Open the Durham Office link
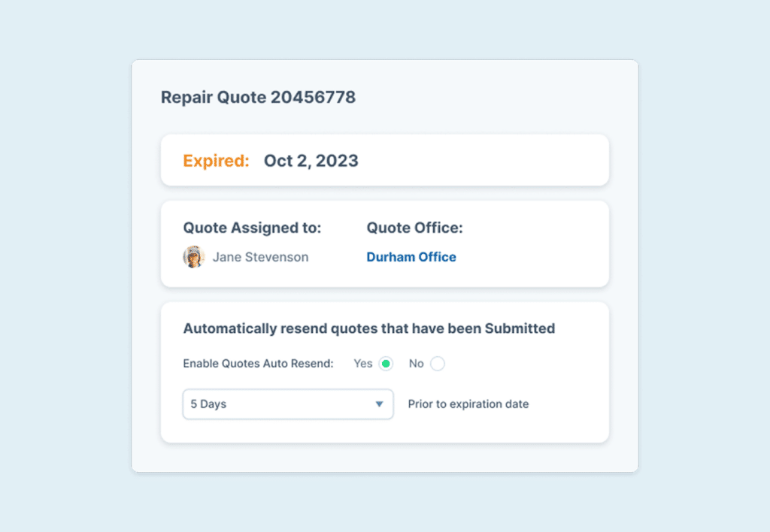The height and width of the screenshot is (532, 770). tap(411, 257)
